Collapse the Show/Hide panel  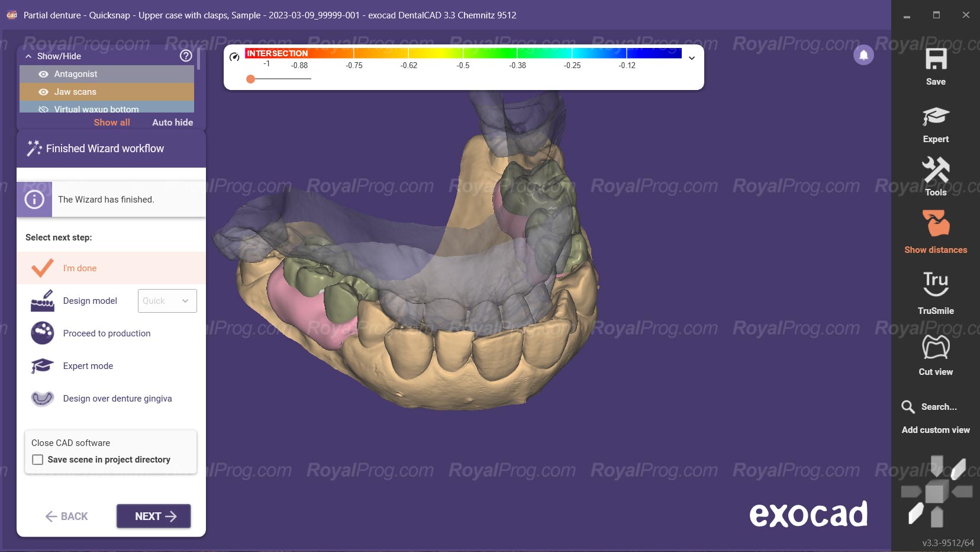coord(28,56)
